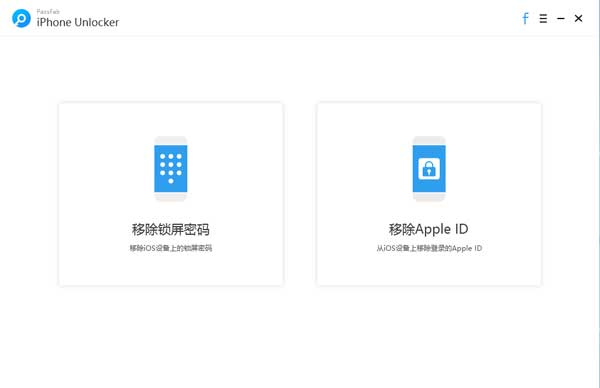600x388 pixels.
Task: Open the hamburger menu icon
Action: [543, 18]
